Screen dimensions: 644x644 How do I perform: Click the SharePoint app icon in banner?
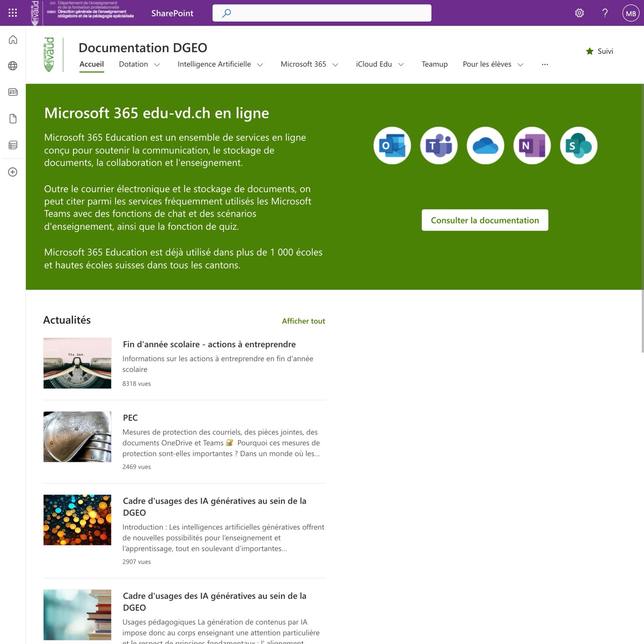coord(579,145)
